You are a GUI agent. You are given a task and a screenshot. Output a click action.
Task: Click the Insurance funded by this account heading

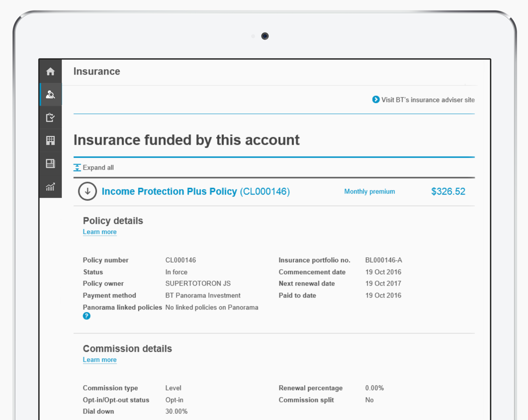[186, 140]
